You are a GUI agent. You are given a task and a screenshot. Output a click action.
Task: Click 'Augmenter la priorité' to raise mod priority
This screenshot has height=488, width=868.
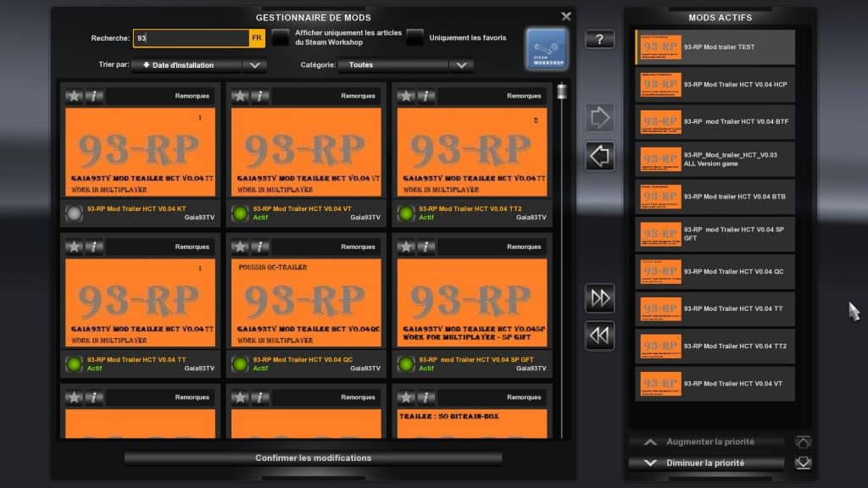[708, 441]
